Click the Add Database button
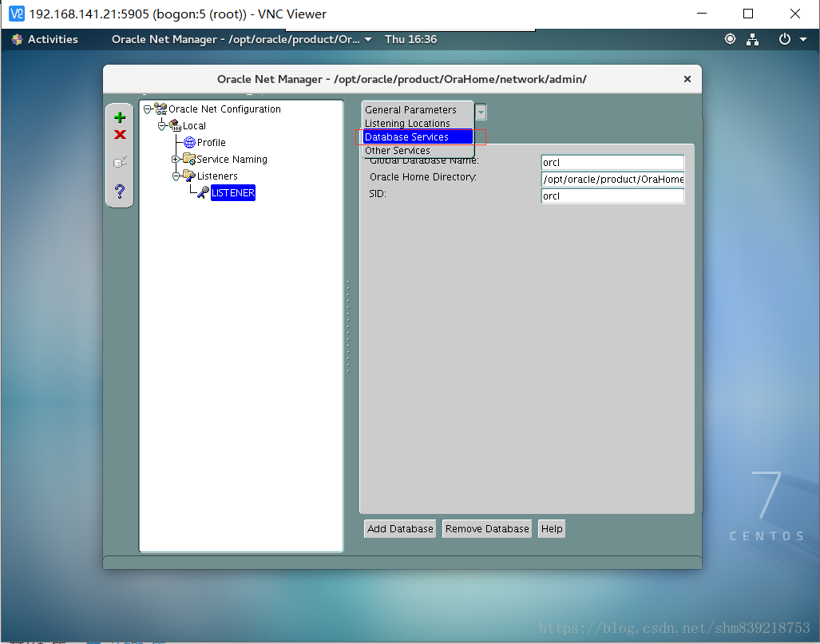Screen dimensions: 820x644 [x=400, y=528]
